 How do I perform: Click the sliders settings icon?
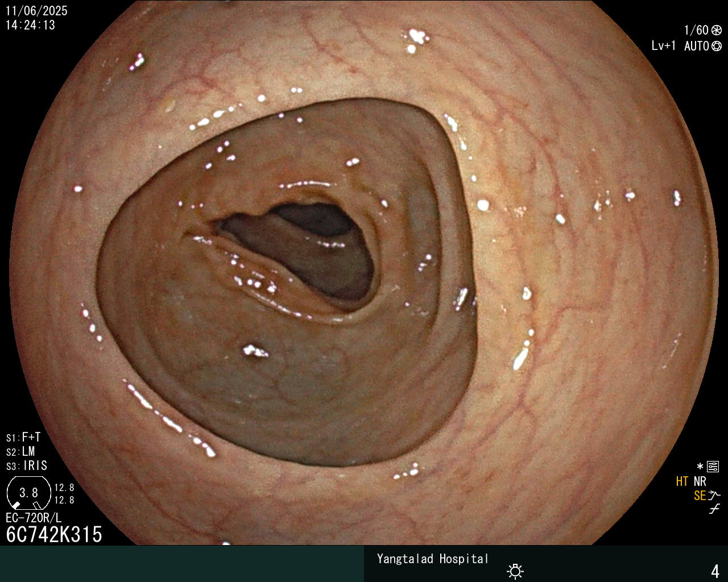(713, 467)
